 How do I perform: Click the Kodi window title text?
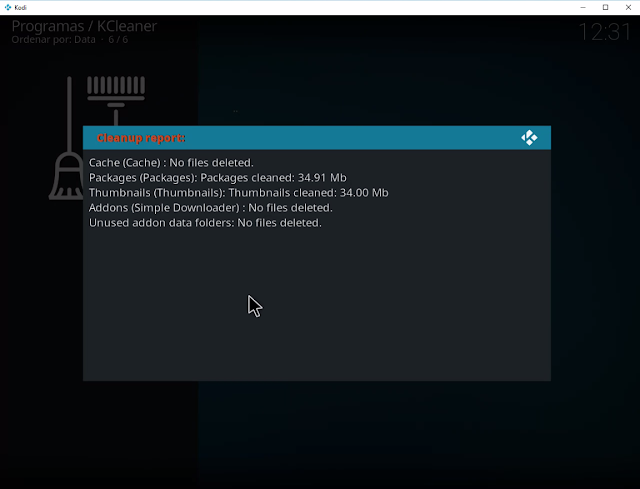click(20, 7)
